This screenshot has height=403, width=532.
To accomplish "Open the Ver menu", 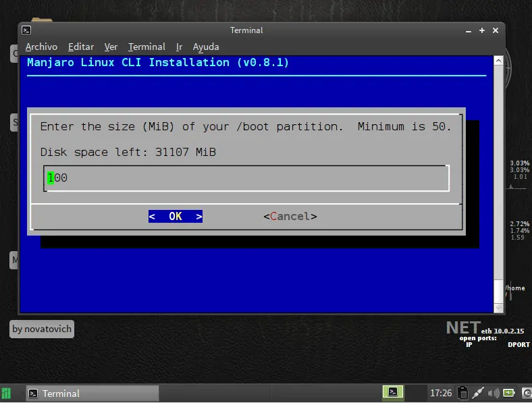I will pos(111,47).
